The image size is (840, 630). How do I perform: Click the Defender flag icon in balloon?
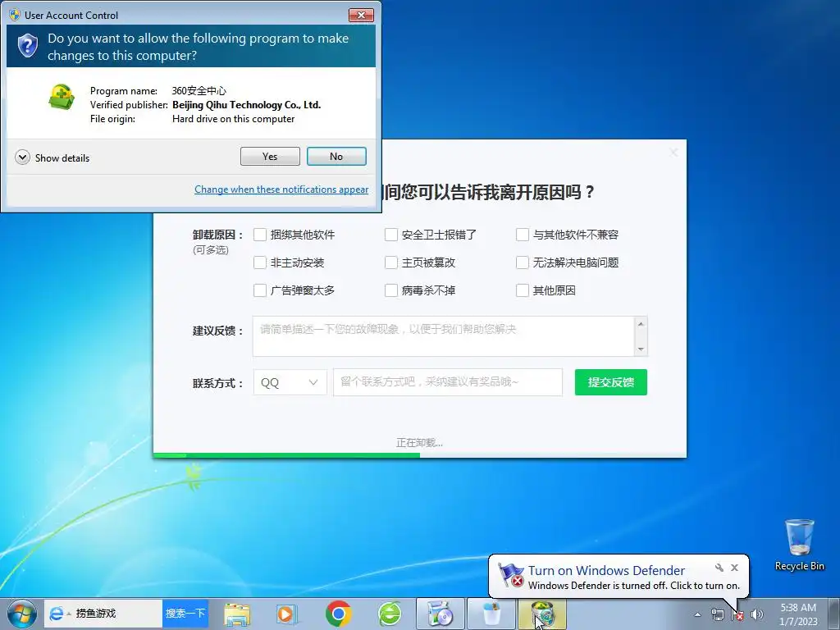[510, 575]
